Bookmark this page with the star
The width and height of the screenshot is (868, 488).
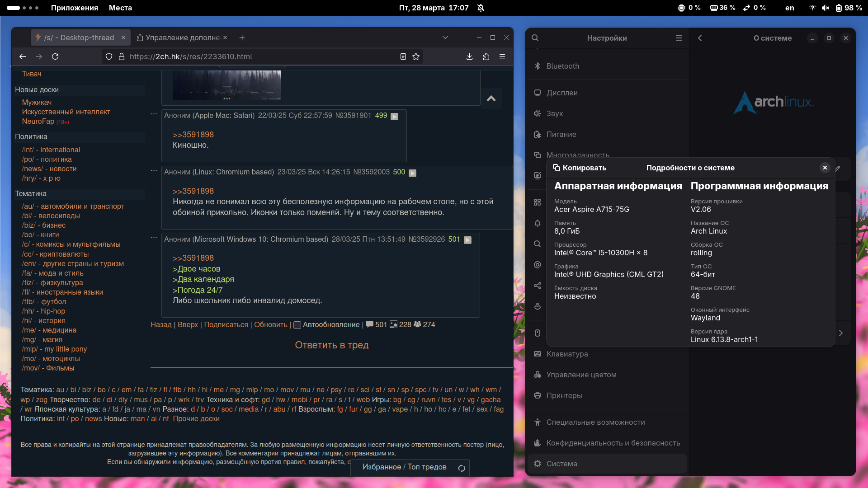click(x=416, y=56)
